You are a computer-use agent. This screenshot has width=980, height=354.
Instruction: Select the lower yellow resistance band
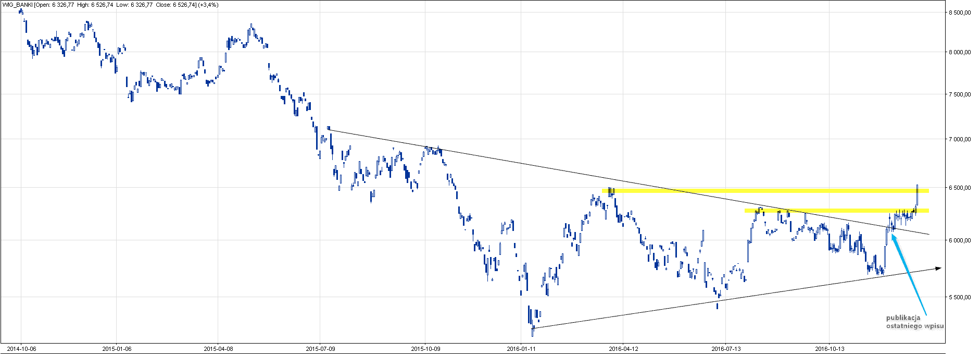click(836, 211)
